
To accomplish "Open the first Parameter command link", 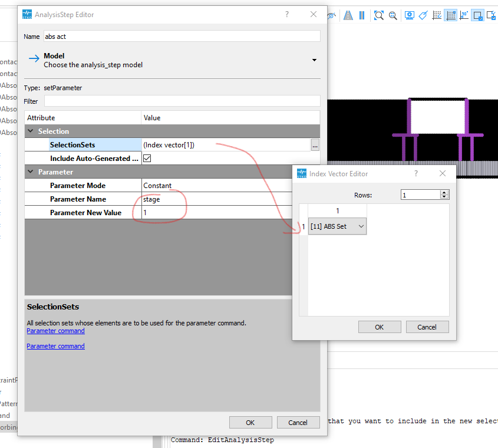I will coord(55,331).
